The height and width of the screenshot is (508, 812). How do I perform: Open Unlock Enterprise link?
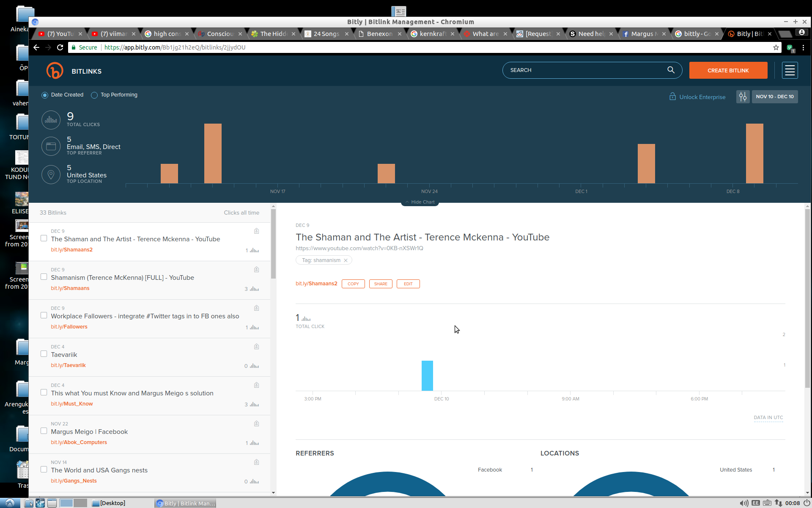[x=702, y=97]
